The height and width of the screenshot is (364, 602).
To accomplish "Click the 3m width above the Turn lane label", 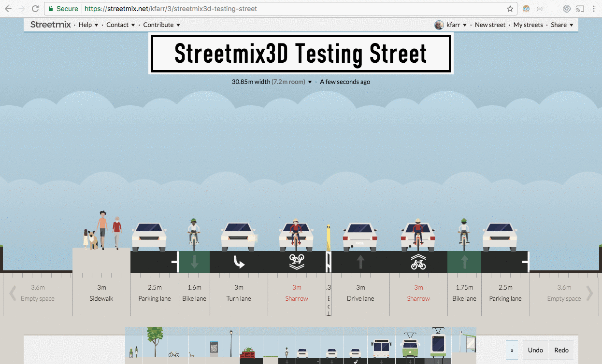I will (239, 287).
